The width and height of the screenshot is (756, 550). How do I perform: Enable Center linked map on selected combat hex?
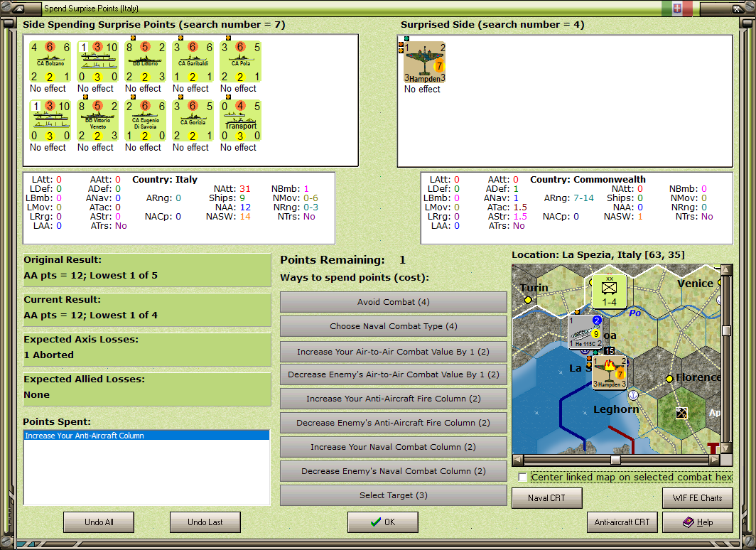(x=523, y=478)
